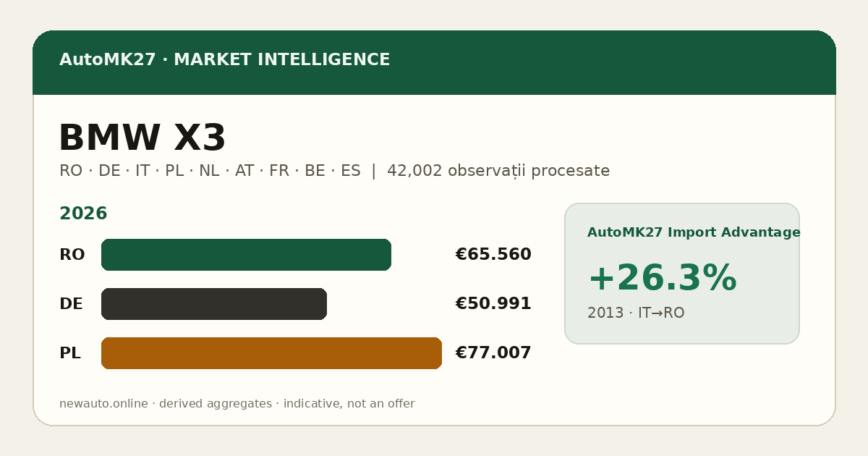Click the €50.991 price value
The width and height of the screenshot is (868, 456).
tap(493, 304)
